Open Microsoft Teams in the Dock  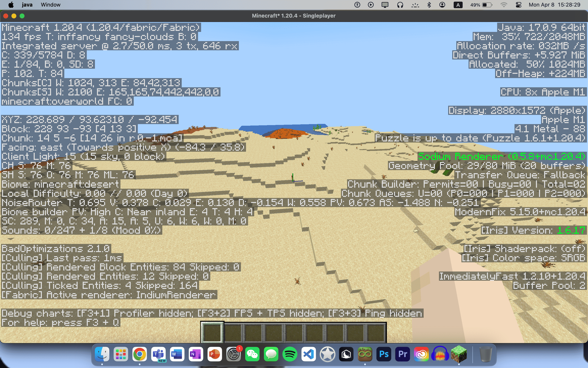[158, 354]
